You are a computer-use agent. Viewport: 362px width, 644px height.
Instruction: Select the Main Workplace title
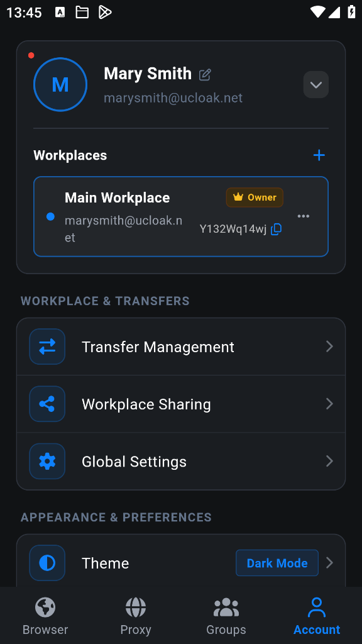[118, 198]
